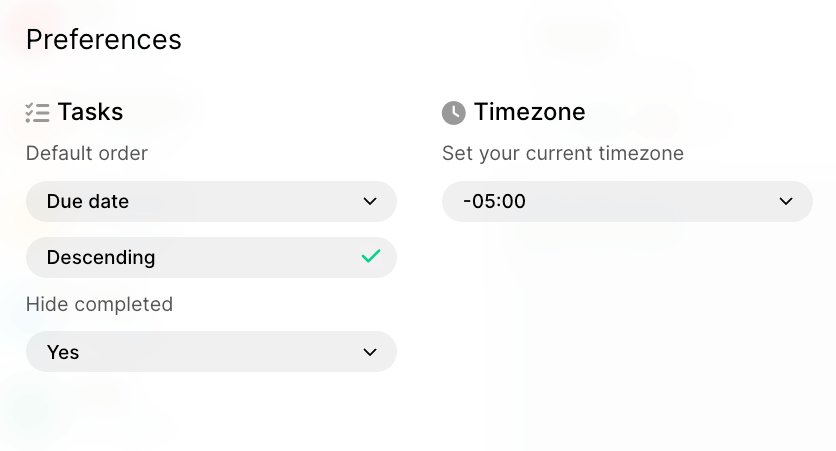Open the Due date order dropdown
This screenshot has width=836, height=451.
(x=211, y=202)
